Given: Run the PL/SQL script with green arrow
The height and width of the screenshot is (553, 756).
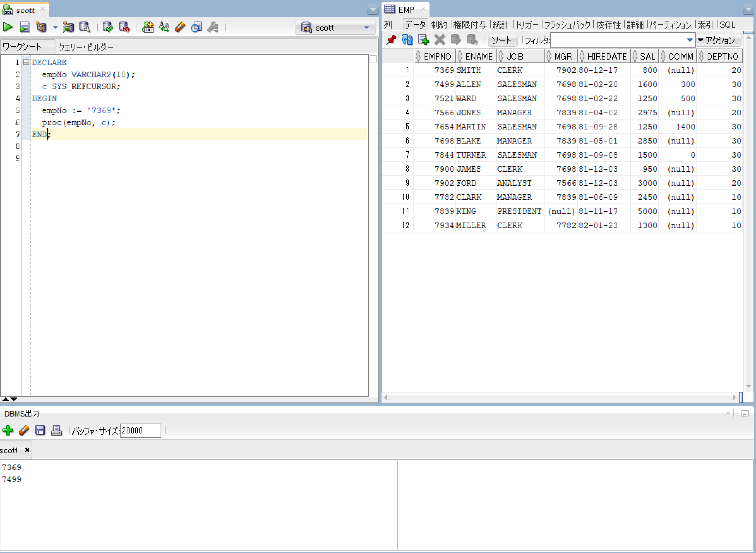Looking at the screenshot, I should [8, 27].
